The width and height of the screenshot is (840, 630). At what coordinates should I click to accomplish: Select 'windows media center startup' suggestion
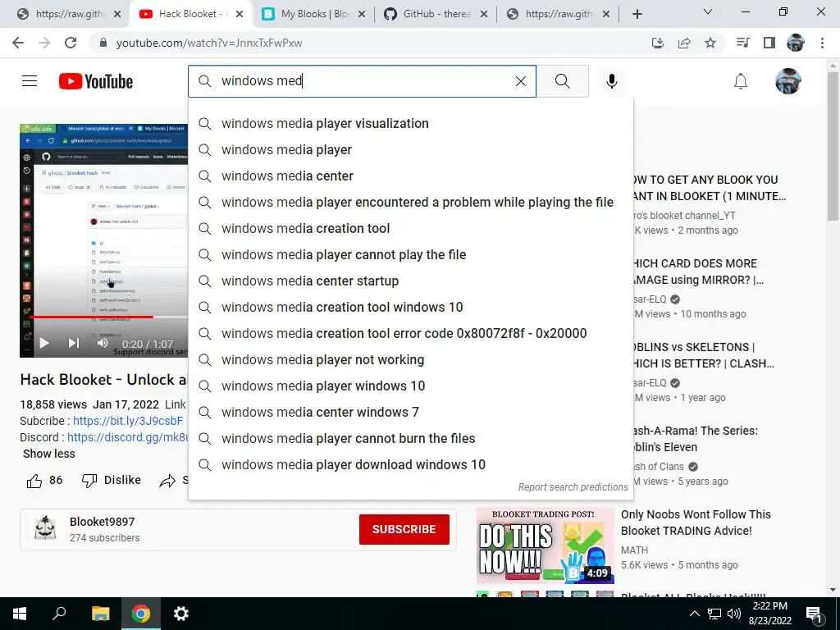point(410,281)
